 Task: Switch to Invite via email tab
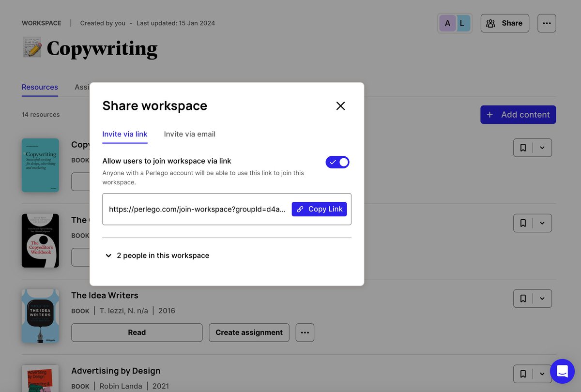tap(190, 134)
